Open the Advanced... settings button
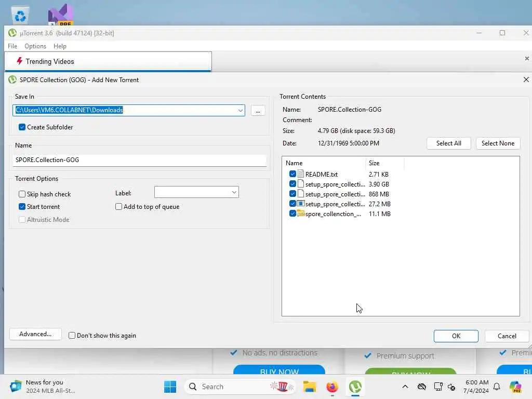Screen dimensions: 532x399 pyautogui.click(x=35, y=334)
